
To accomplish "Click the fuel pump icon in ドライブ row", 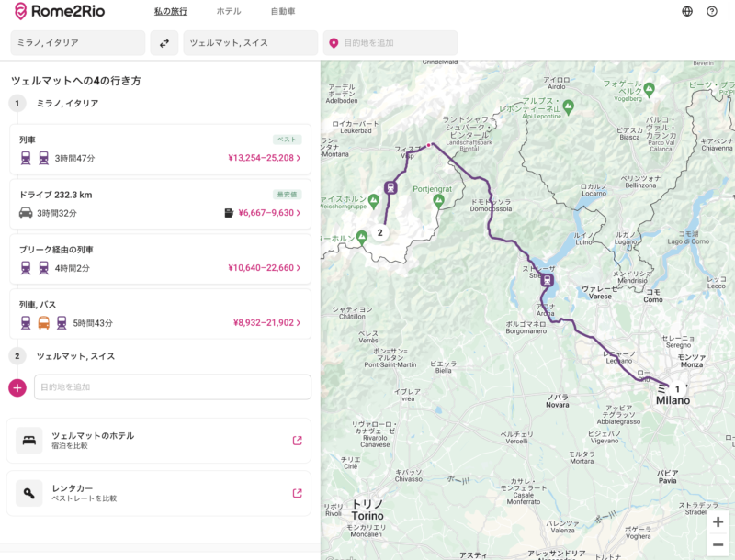I will click(x=229, y=213).
